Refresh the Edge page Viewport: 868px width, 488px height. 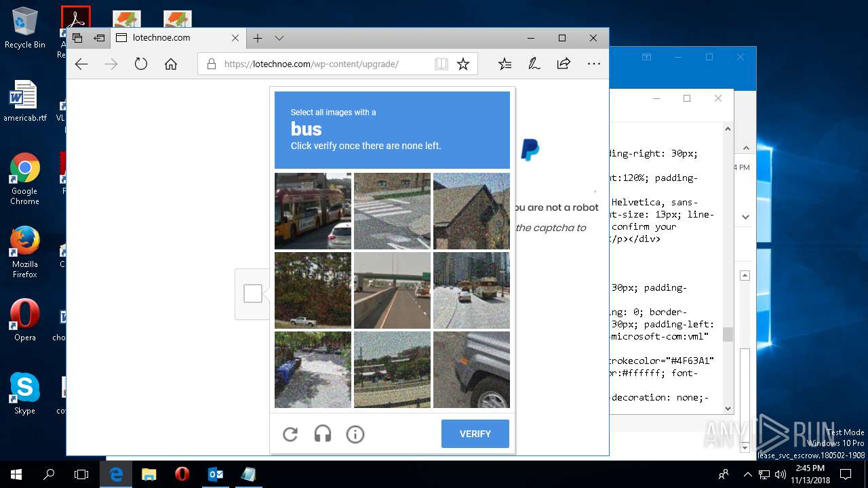tap(141, 64)
